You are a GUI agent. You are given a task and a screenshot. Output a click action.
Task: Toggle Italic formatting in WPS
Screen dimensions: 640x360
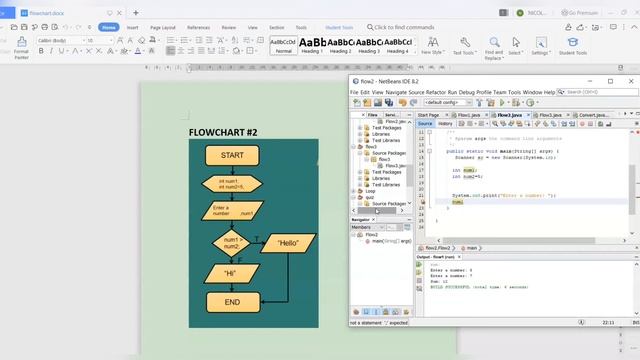tap(51, 51)
